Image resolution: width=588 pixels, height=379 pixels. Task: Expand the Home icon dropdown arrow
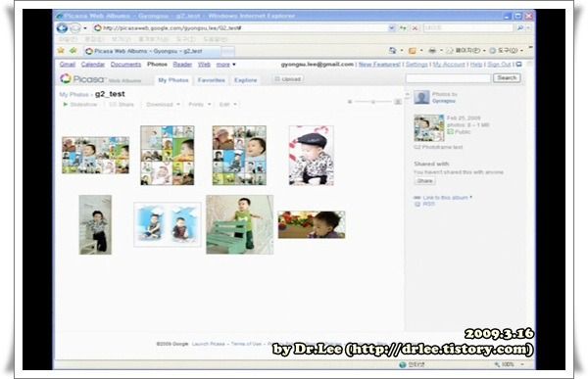click(402, 50)
